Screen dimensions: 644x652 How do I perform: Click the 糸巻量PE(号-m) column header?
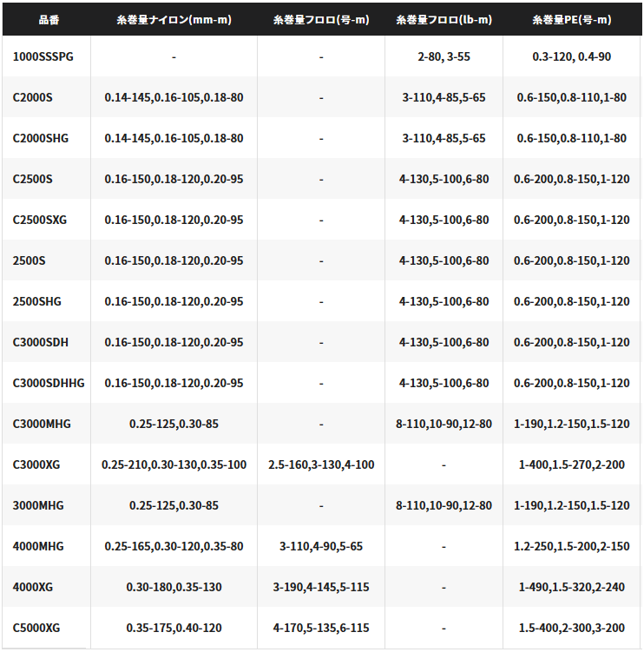572,20
